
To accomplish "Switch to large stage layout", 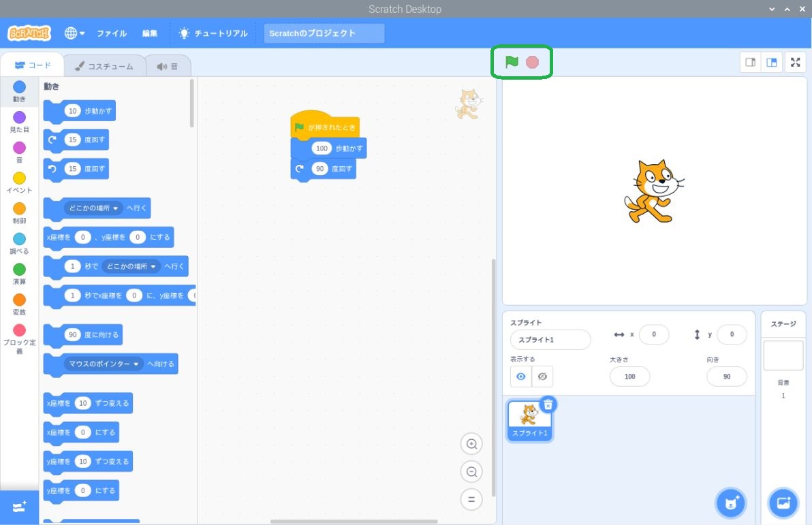I will (x=772, y=63).
